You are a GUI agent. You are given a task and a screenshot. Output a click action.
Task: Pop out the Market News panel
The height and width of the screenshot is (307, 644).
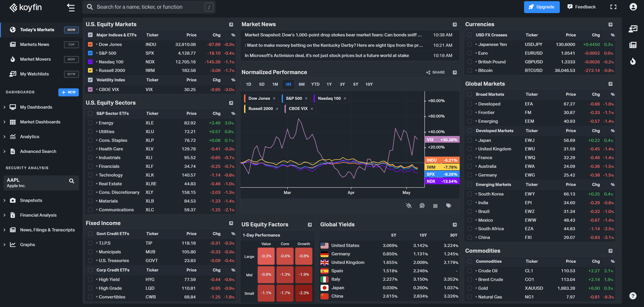point(454,24)
